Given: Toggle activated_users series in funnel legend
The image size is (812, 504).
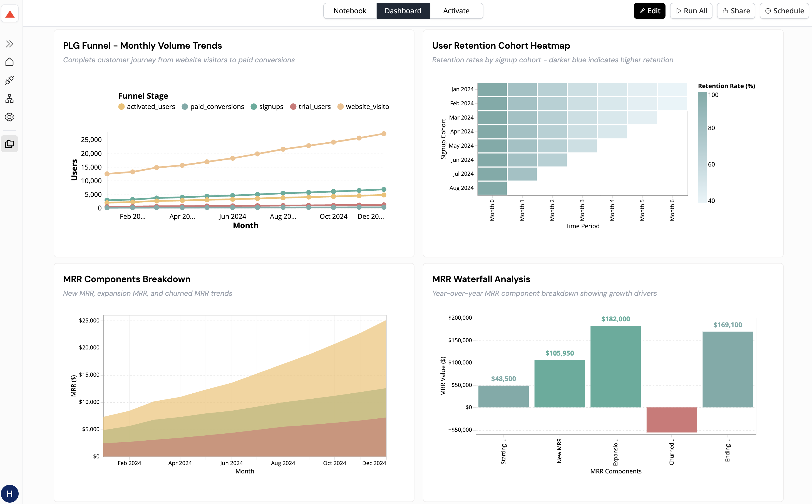Looking at the screenshot, I should click(147, 107).
